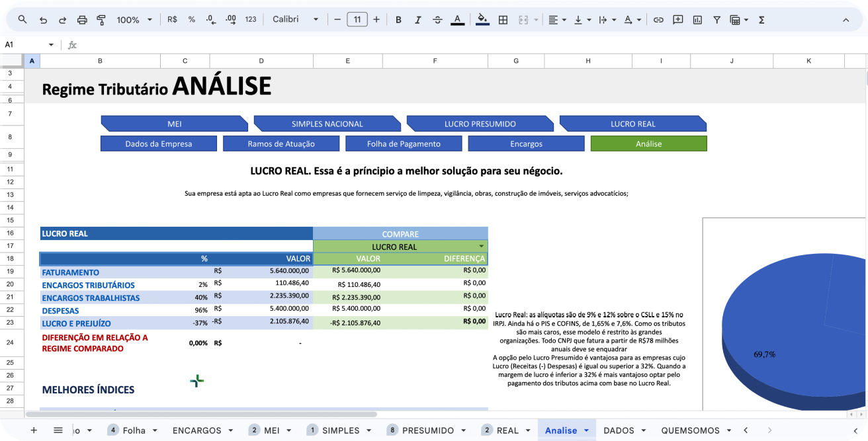Format as currency R$

[x=172, y=20]
